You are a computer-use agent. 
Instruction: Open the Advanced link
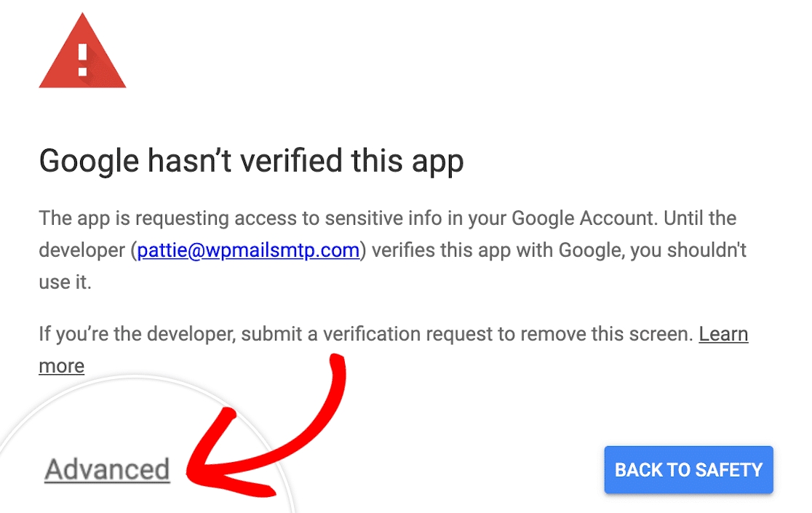107,470
